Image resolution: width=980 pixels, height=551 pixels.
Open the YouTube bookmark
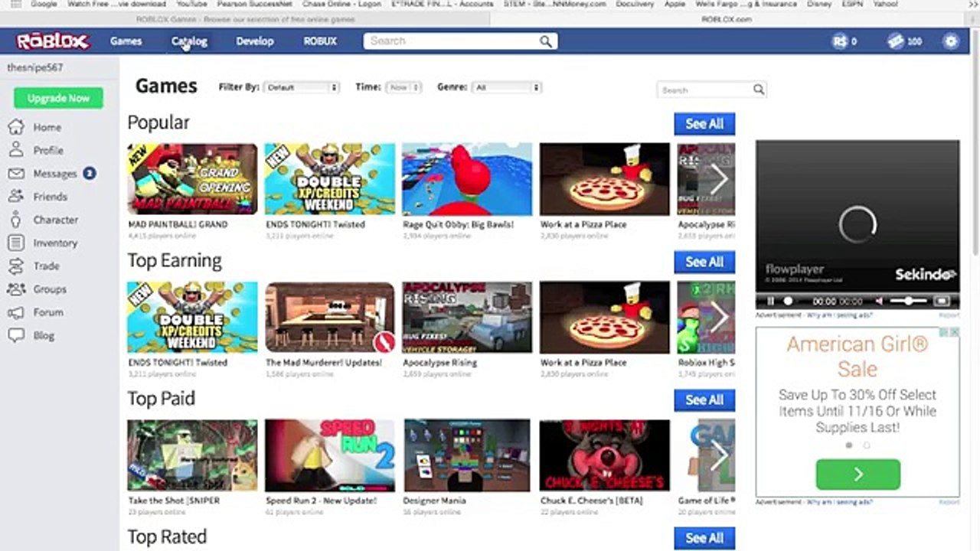click(x=191, y=4)
